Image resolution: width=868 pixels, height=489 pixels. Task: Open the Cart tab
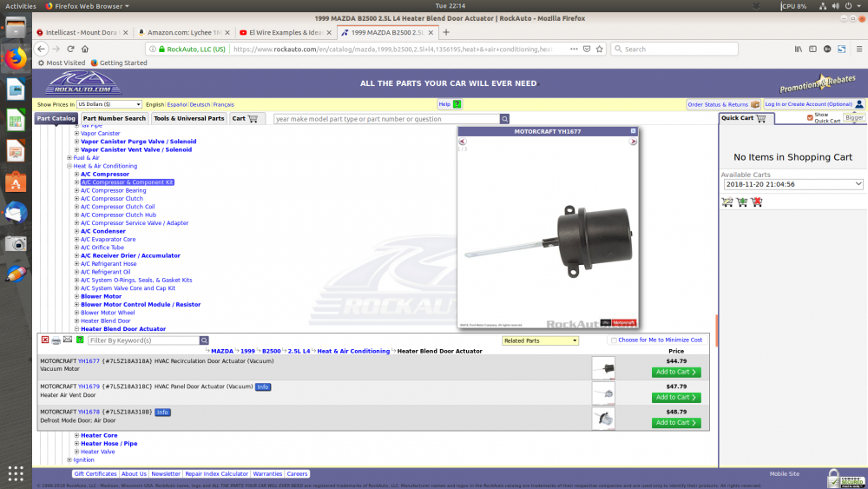[x=245, y=118]
